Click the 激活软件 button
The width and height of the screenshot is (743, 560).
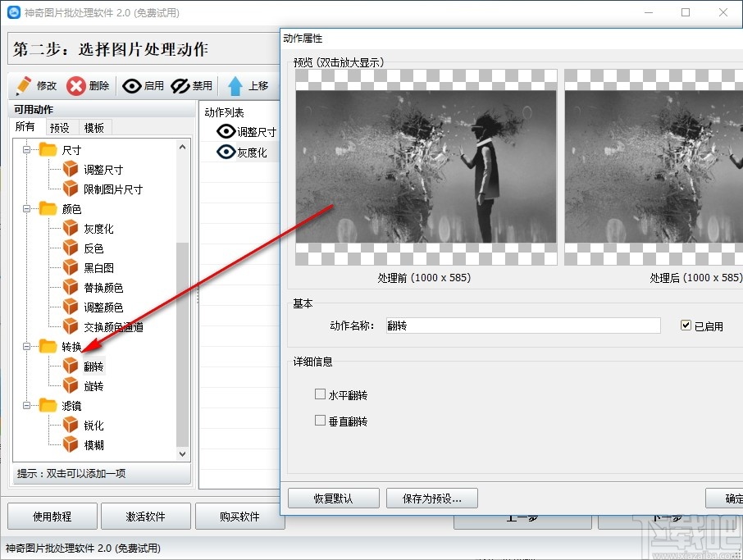click(145, 516)
